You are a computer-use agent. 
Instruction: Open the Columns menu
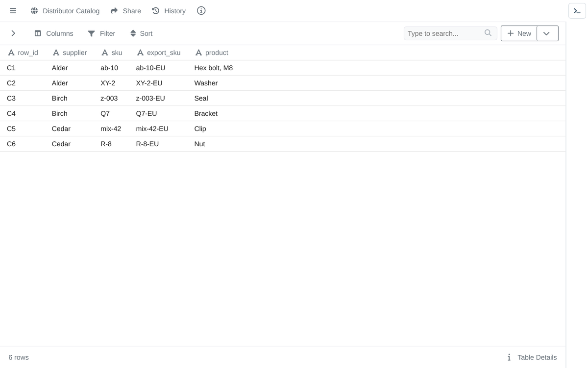point(54,33)
